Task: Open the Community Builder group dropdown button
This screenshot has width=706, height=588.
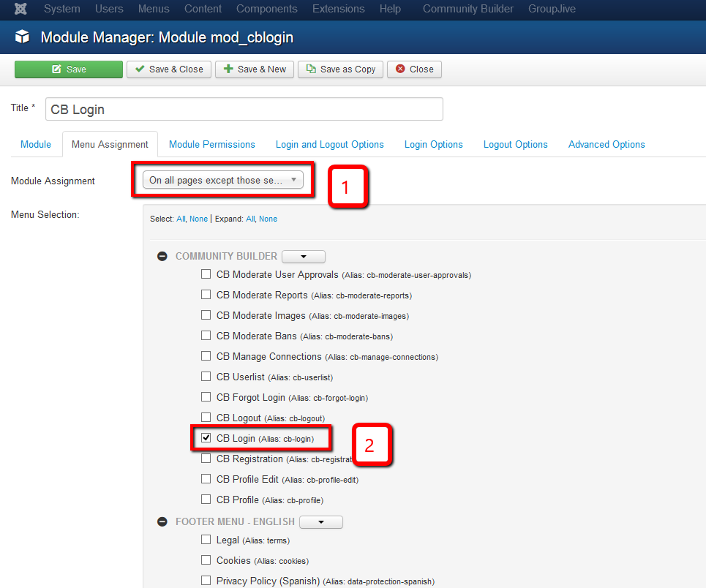Action: (304, 257)
